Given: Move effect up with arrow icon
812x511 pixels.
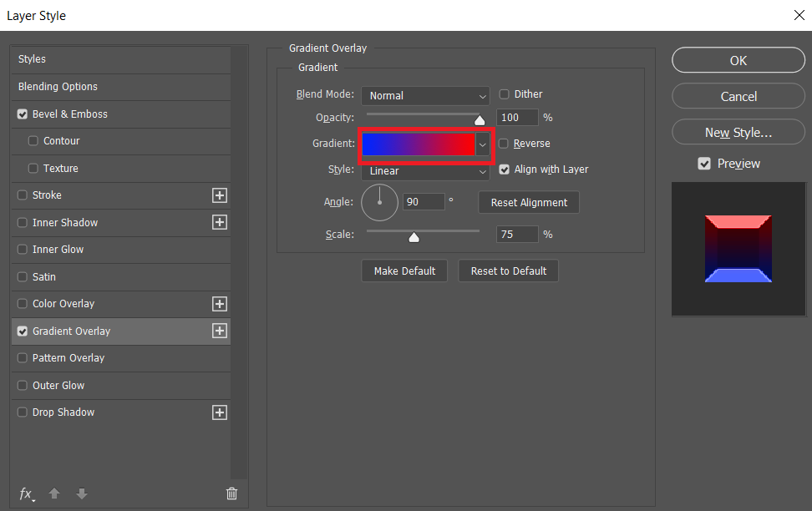Looking at the screenshot, I should [x=54, y=493].
